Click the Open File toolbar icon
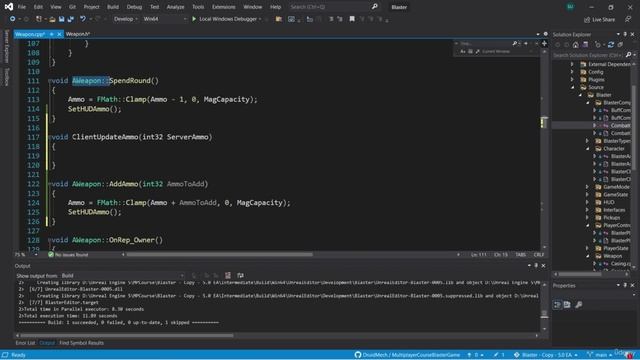 coord(52,19)
